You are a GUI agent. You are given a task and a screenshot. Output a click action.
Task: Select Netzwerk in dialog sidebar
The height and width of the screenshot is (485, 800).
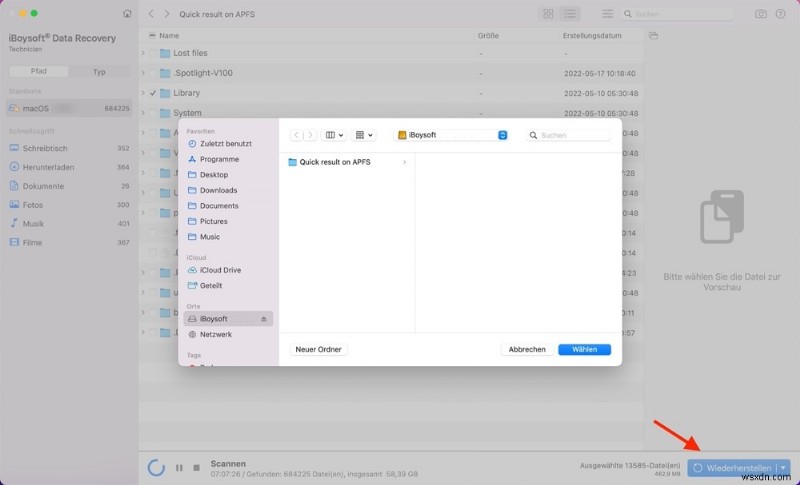[x=226, y=335]
